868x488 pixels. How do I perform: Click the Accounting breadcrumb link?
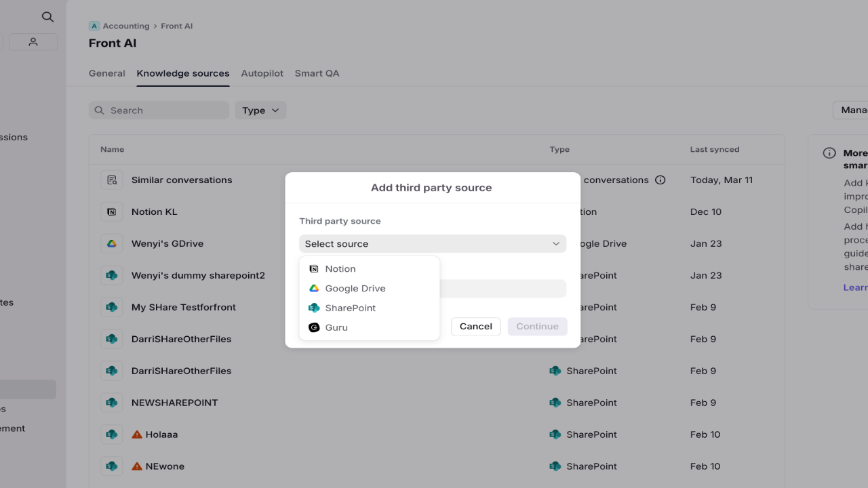point(126,26)
